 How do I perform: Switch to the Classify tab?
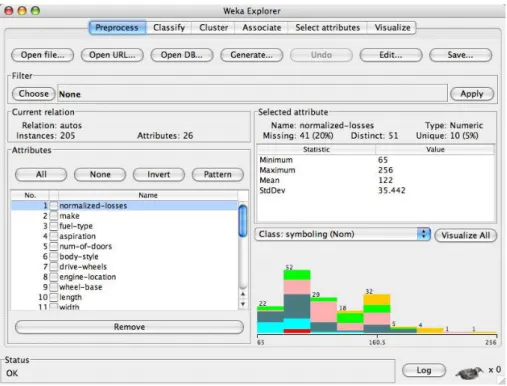169,28
